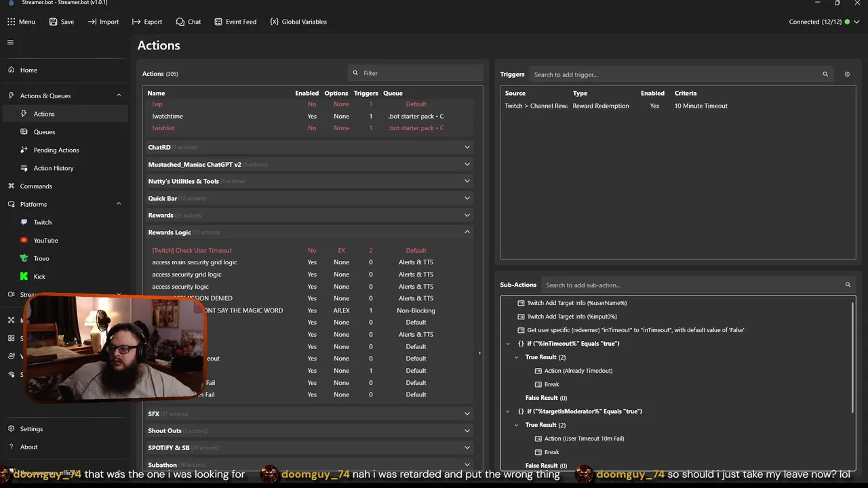Open Global Variables
Screen dimensions: 868x488
tap(298, 22)
